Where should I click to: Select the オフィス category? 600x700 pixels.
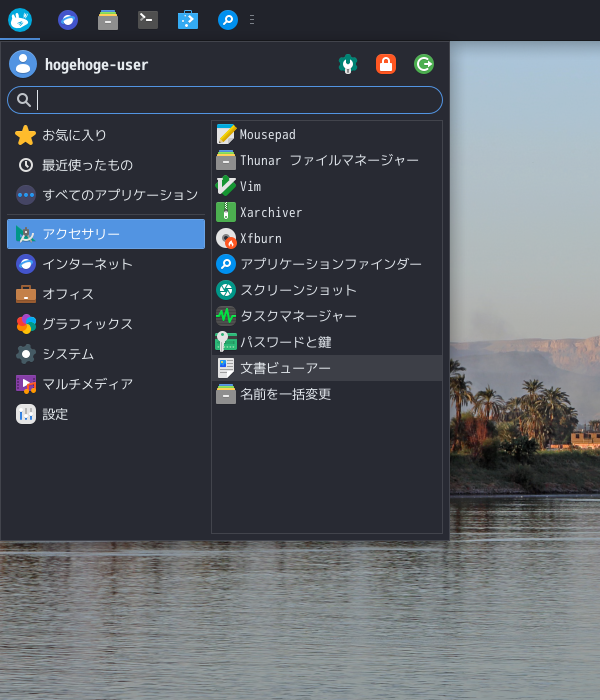pos(106,294)
